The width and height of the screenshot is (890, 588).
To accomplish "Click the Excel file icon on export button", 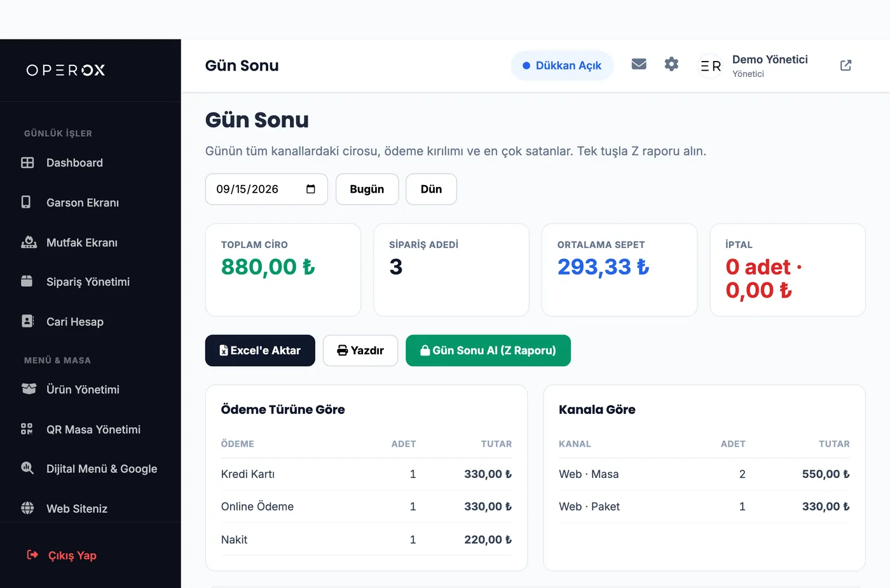I will [x=224, y=350].
